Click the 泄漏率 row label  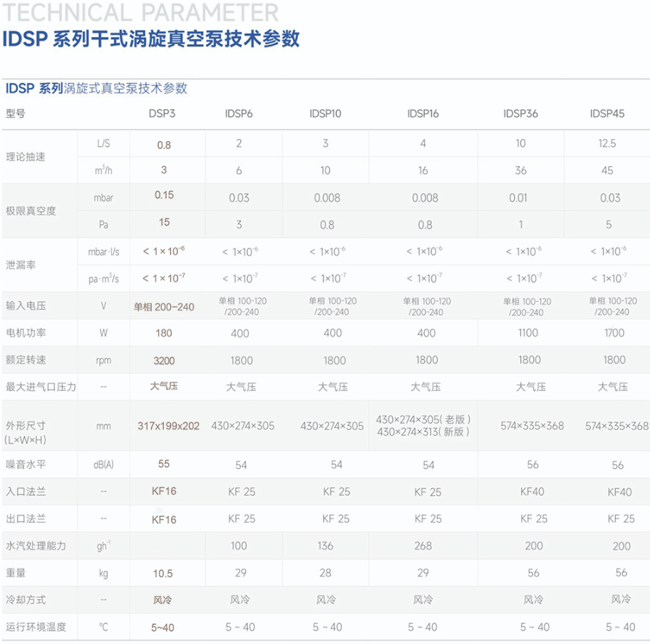pos(21,265)
